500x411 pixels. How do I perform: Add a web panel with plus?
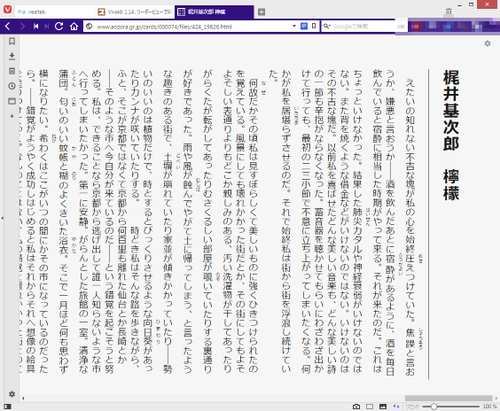click(x=12, y=116)
